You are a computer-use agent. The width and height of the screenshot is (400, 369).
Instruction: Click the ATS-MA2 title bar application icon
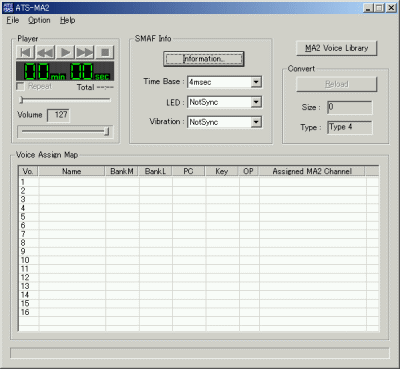[x=7, y=8]
